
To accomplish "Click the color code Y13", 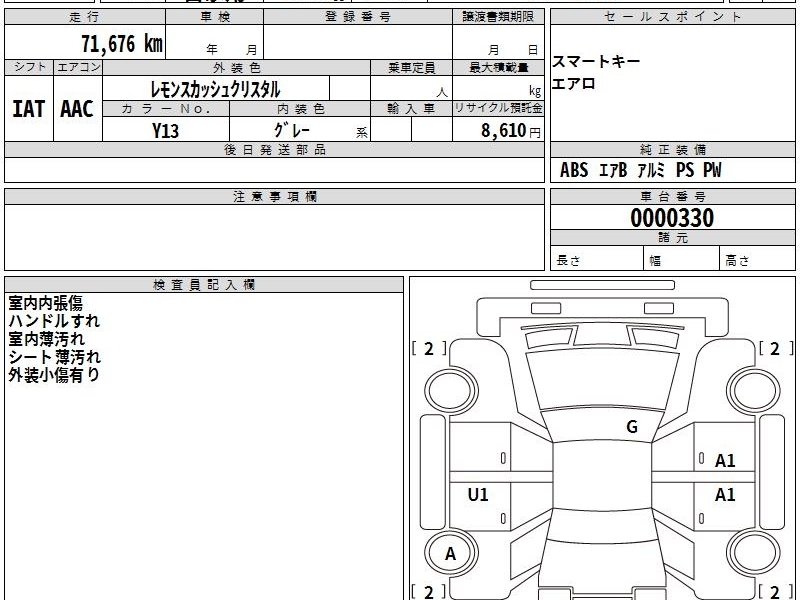I will pos(165,131).
